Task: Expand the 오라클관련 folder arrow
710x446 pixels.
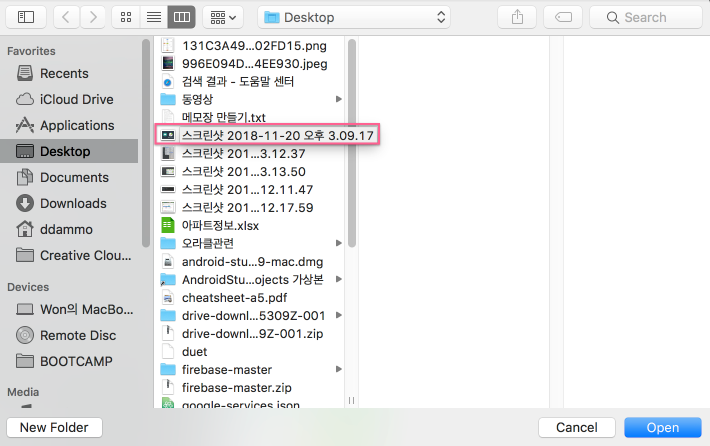Action: [338, 244]
